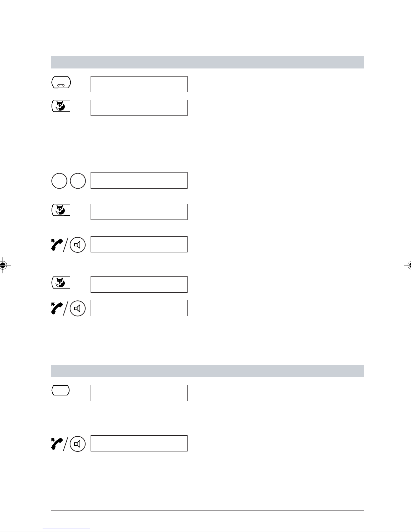
Task: Click the left empty round digit key
Action: coord(59,181)
